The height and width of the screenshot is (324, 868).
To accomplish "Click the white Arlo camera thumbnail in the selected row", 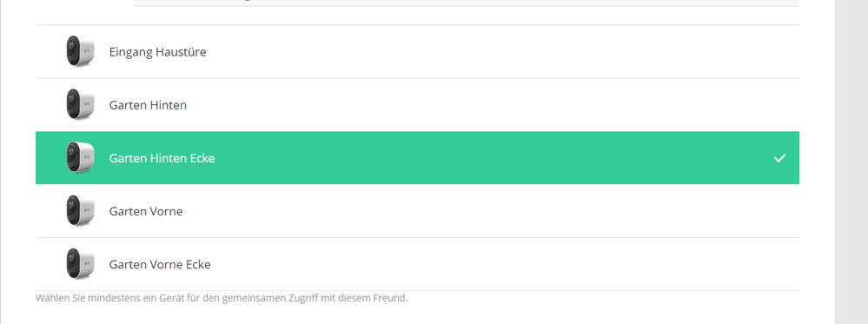I will [x=80, y=158].
